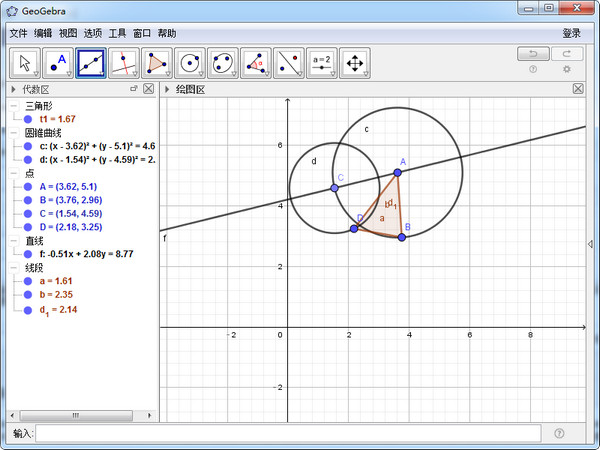Hide line f using its visibility dot
Screen dimensions: 600x450
pos(28,254)
